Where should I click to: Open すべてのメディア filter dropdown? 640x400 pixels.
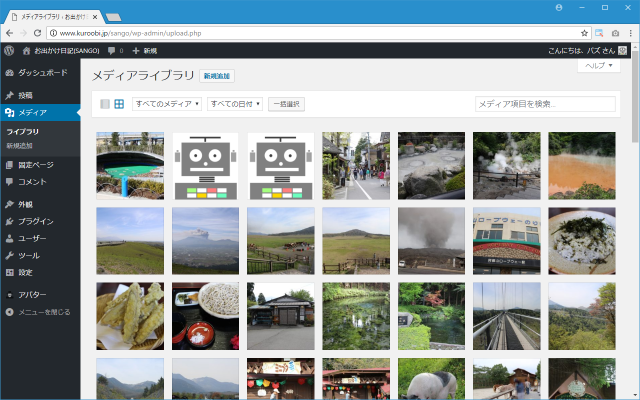click(x=167, y=104)
